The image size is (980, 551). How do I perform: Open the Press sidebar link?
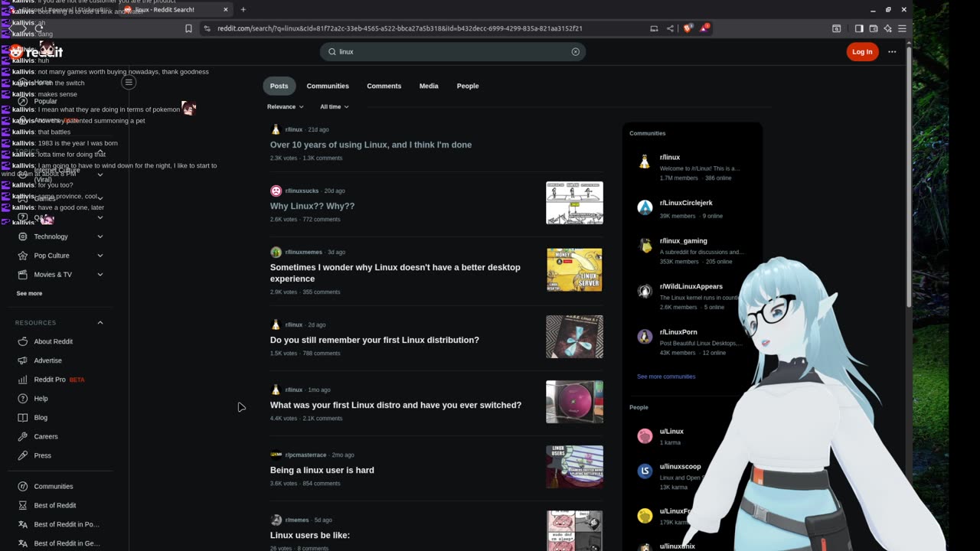point(43,456)
